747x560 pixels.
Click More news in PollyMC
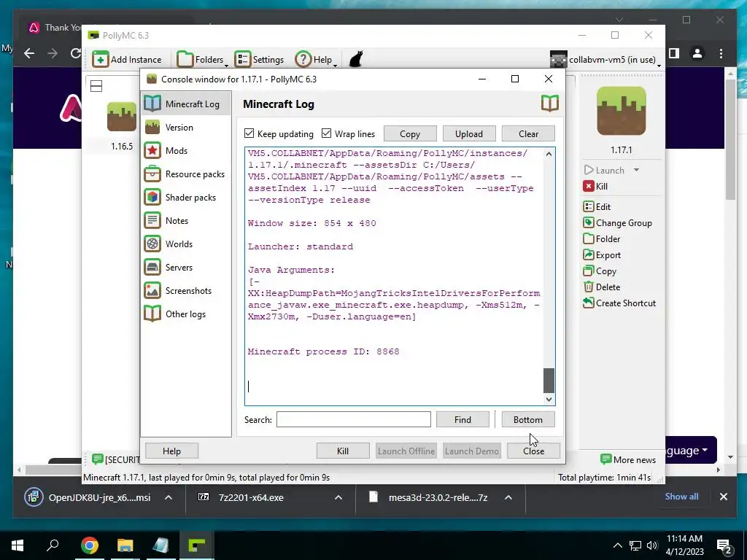[628, 459]
